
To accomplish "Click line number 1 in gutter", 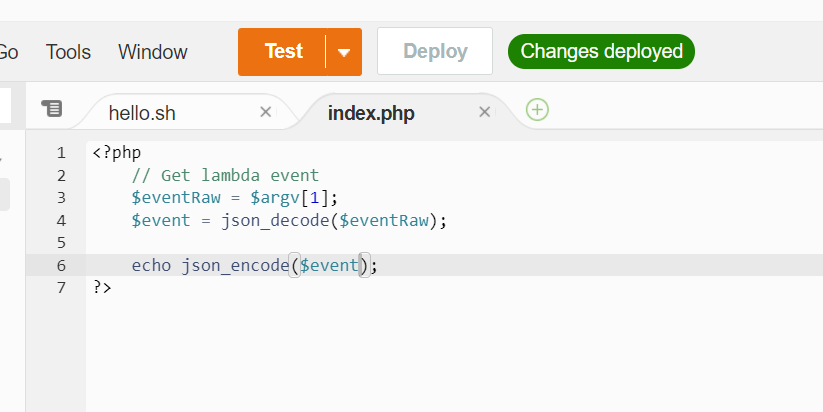I will click(x=61, y=153).
